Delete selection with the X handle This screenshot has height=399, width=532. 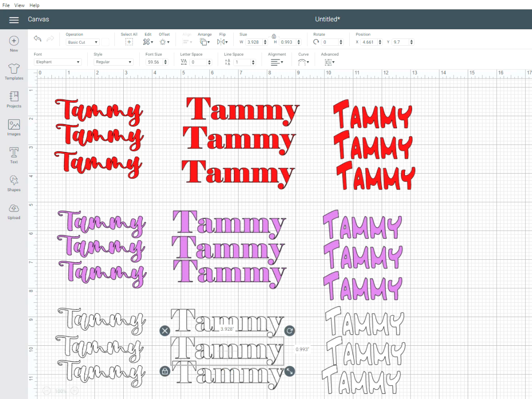click(165, 331)
